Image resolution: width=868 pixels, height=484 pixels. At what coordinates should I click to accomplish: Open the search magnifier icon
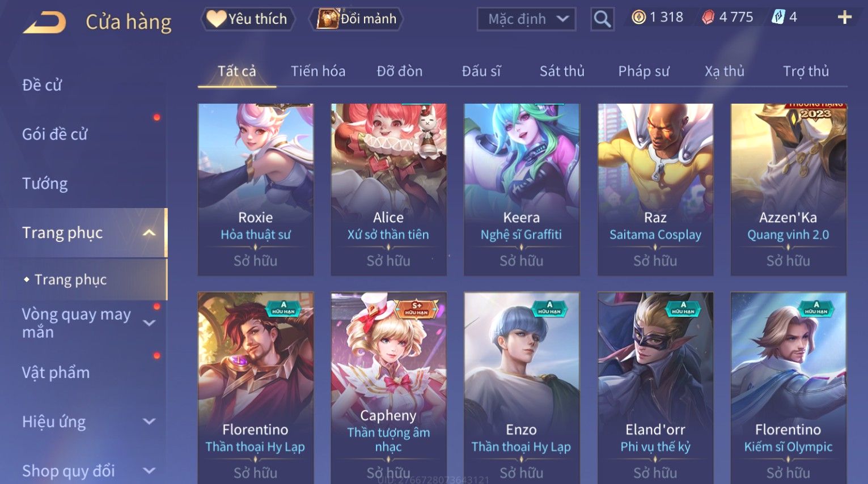[602, 19]
